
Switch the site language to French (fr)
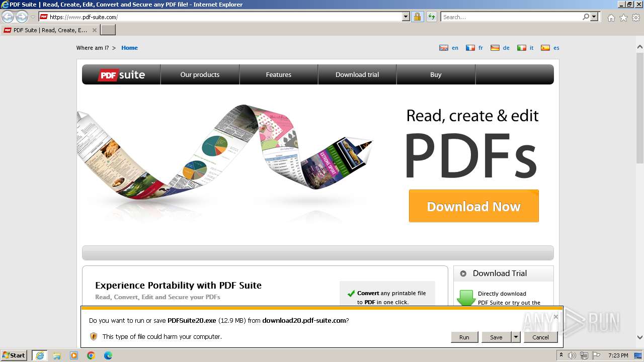click(480, 48)
